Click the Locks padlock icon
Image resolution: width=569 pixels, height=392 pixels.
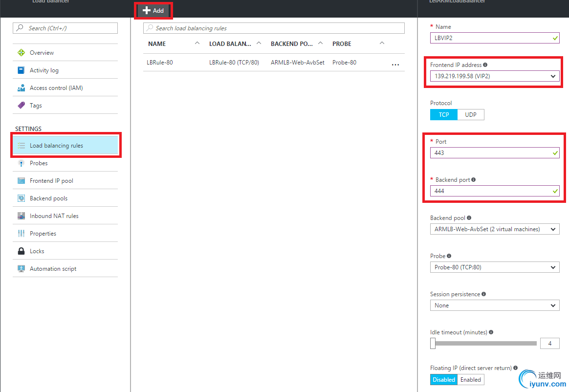point(21,251)
